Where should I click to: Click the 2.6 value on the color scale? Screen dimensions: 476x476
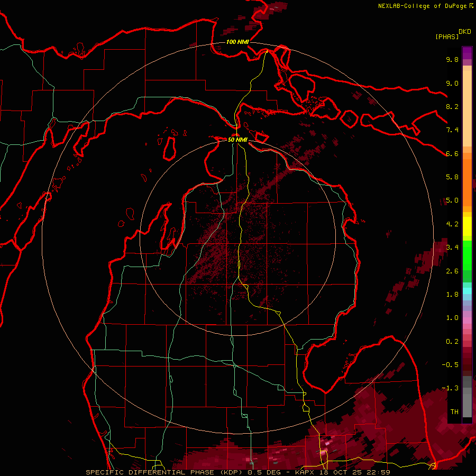pyautogui.click(x=452, y=271)
